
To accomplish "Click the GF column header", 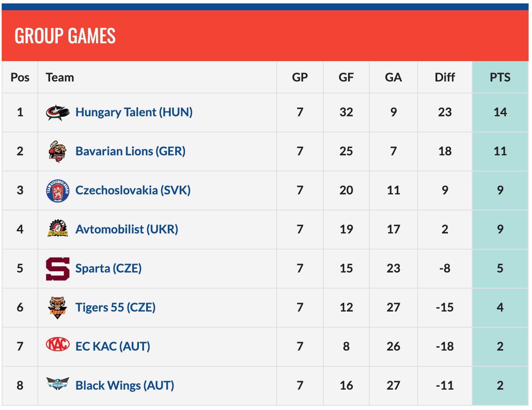I will click(346, 78).
